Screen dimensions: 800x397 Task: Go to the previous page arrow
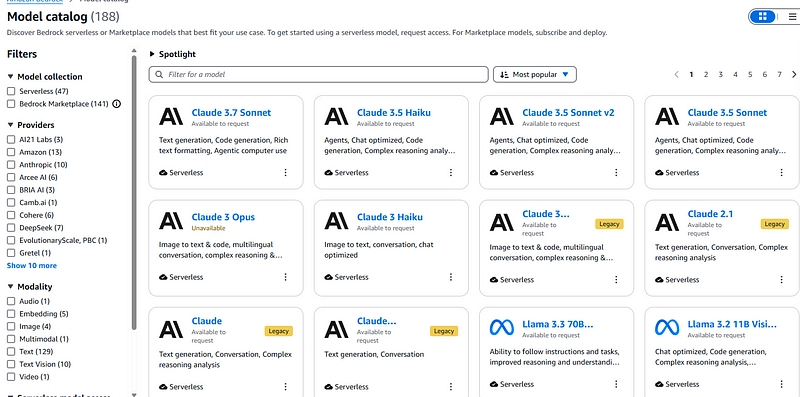click(x=677, y=75)
